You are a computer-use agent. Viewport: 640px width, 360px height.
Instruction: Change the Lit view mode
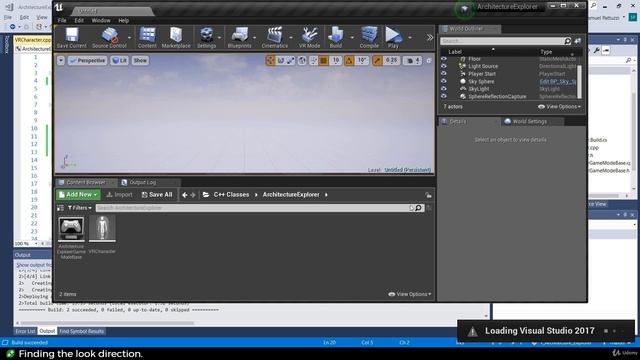[119, 60]
